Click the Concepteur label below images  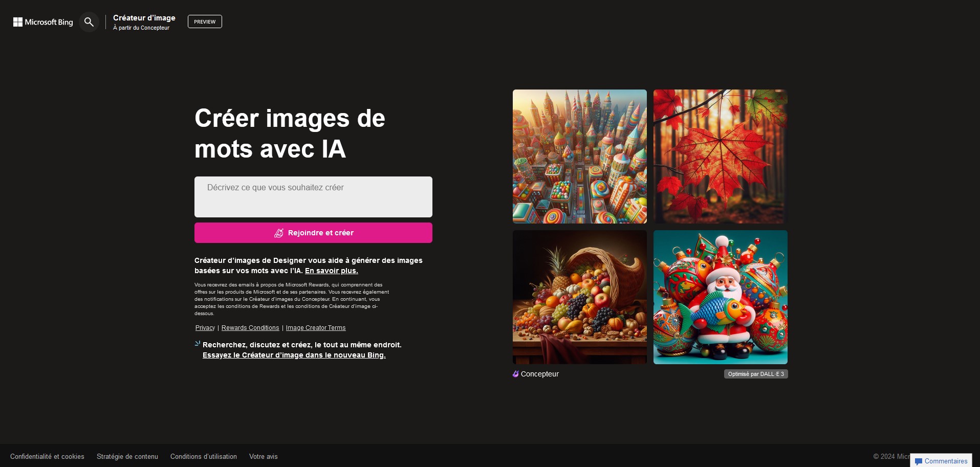point(540,374)
